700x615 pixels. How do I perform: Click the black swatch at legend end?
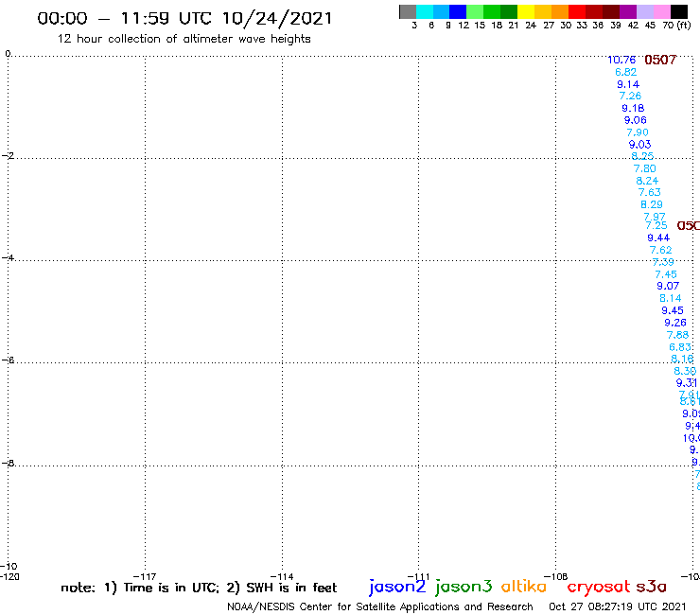click(x=679, y=11)
